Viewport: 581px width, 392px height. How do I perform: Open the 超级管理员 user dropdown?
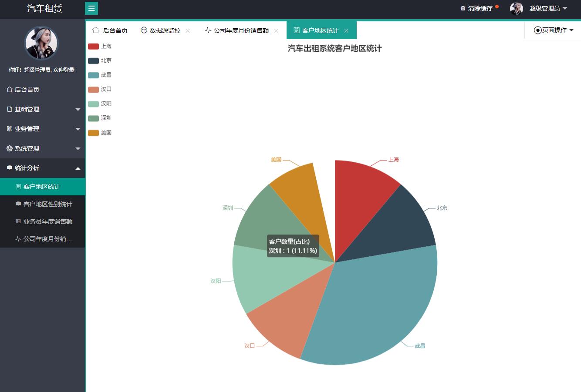point(548,8)
